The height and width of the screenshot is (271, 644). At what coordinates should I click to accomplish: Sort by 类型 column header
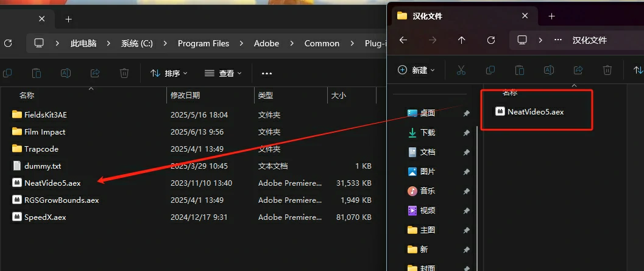pyautogui.click(x=265, y=95)
